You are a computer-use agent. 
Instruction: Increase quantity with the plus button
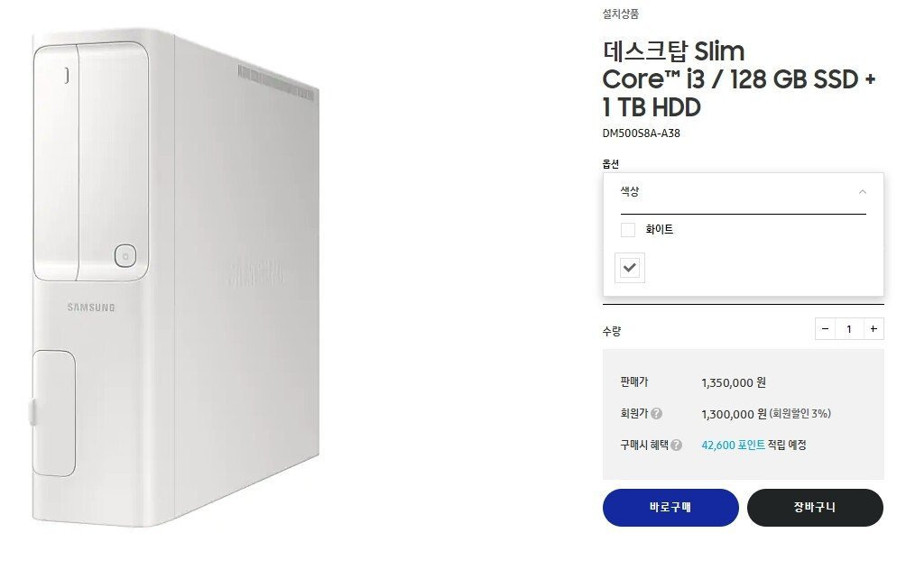click(874, 328)
